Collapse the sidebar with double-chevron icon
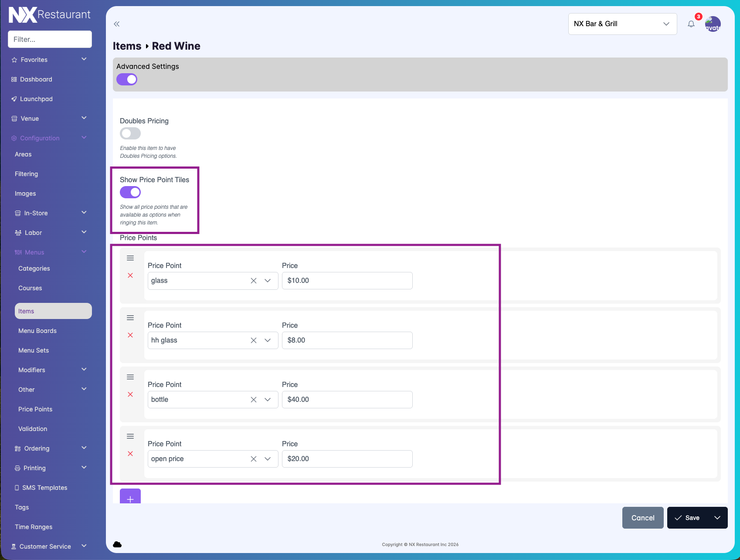740x560 pixels. [x=116, y=24]
